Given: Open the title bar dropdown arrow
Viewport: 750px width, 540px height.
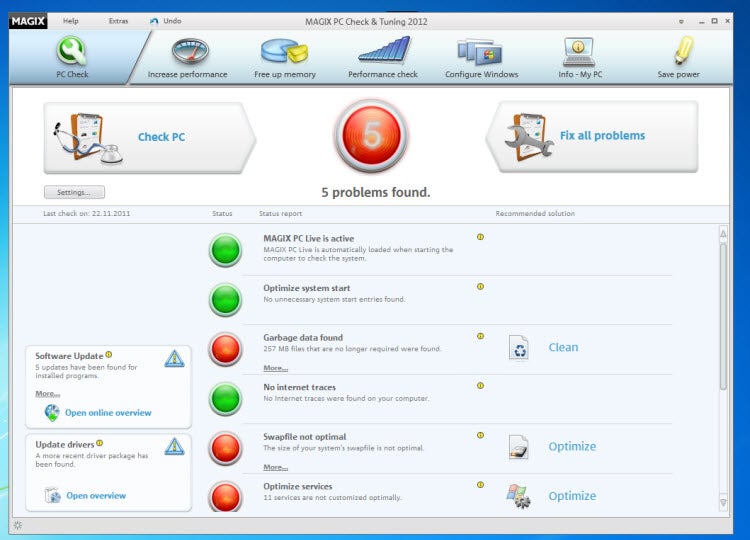Looking at the screenshot, I should coord(681,22).
